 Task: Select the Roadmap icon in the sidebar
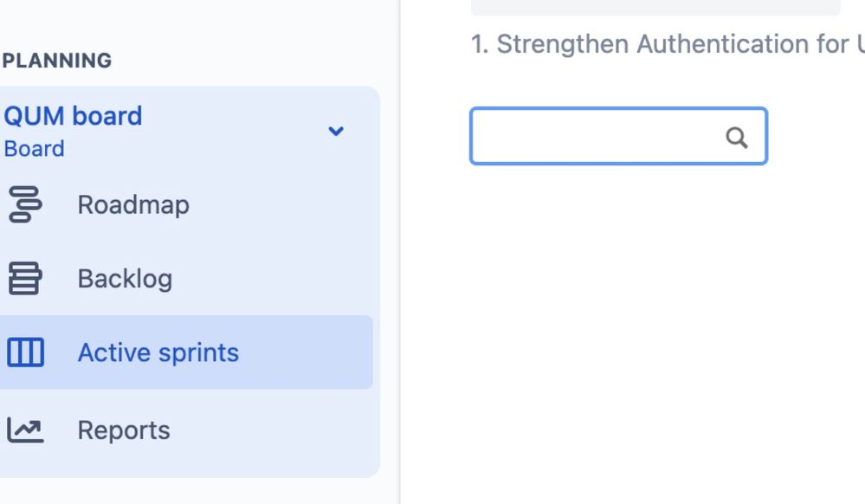pos(27,204)
